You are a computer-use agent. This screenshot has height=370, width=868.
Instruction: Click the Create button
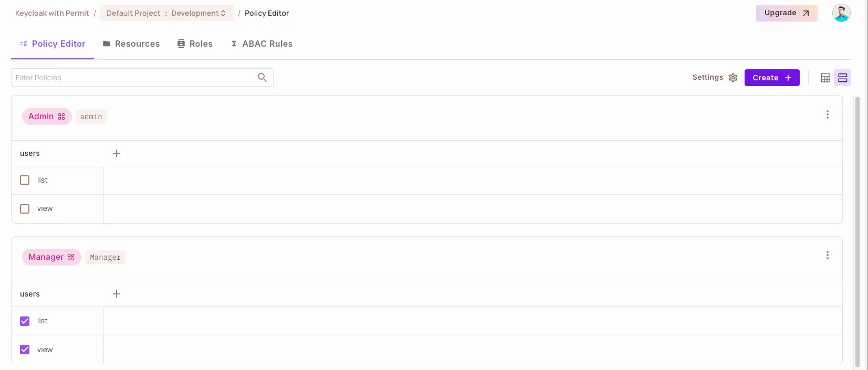(771, 78)
